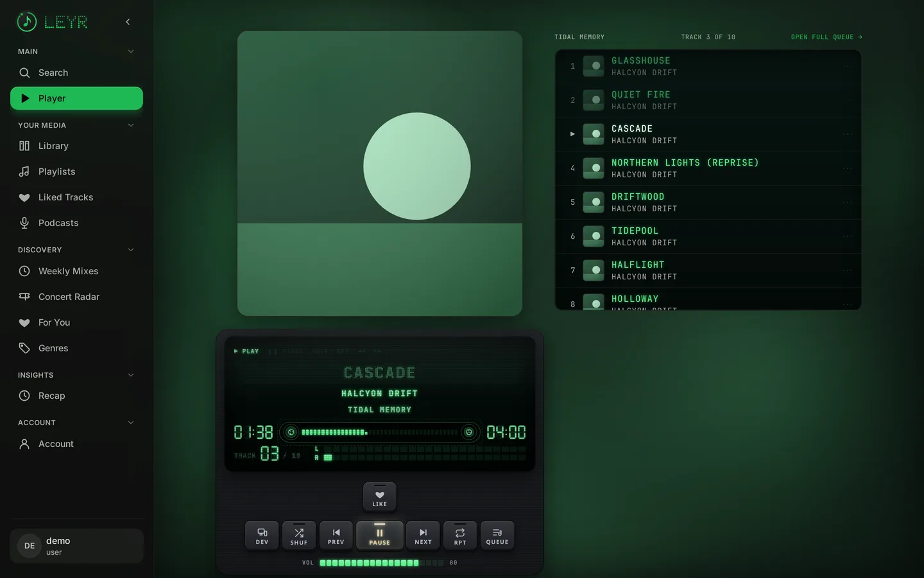Click the Cascade queue row play indicator
Image resolution: width=924 pixels, height=578 pixels.
click(x=572, y=134)
